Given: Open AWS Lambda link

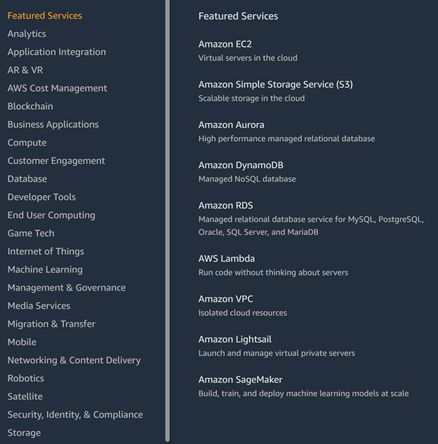Looking at the screenshot, I should (226, 259).
